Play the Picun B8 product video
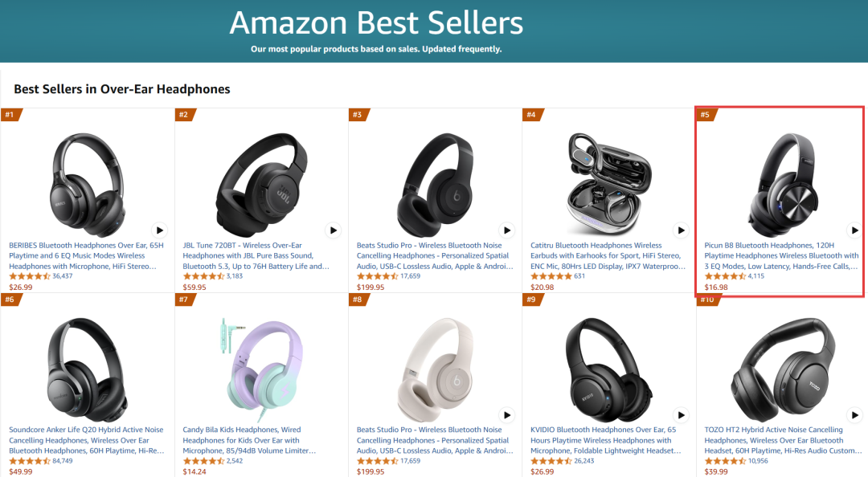 click(855, 230)
